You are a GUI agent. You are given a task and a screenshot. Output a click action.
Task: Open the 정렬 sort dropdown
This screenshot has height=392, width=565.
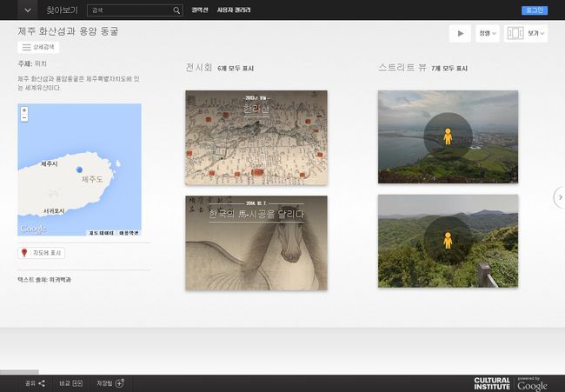point(488,34)
